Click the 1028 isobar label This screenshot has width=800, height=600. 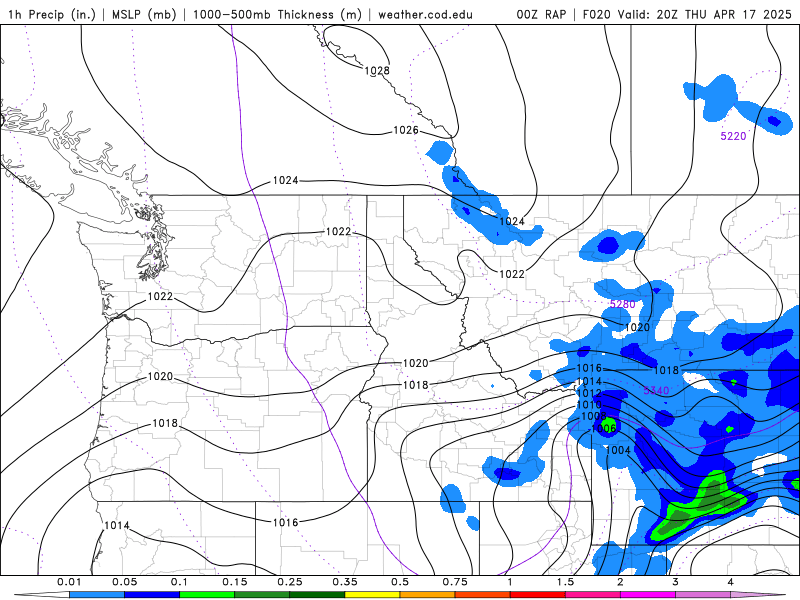click(377, 70)
